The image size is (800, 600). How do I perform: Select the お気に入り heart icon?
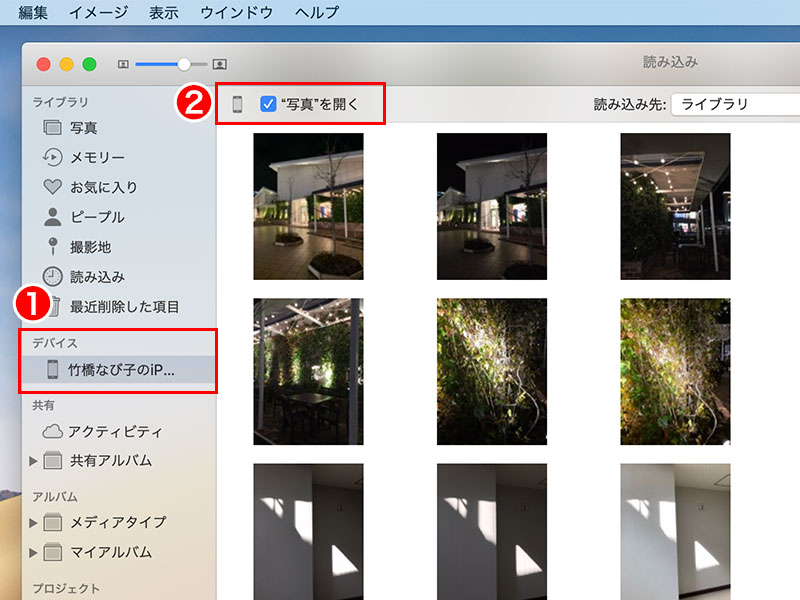[52, 187]
